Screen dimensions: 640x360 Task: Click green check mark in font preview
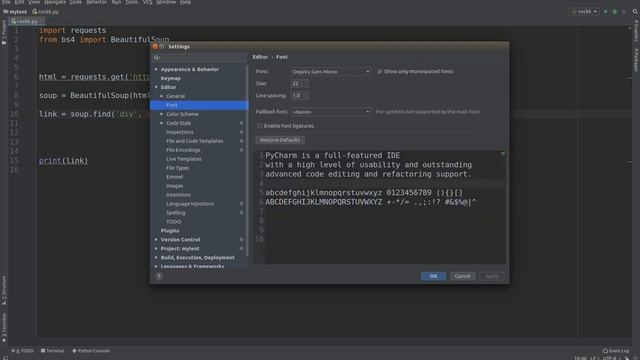pos(503,154)
